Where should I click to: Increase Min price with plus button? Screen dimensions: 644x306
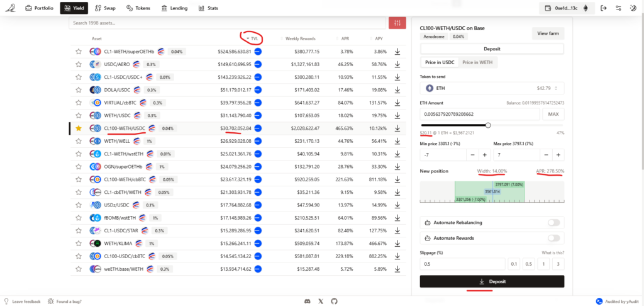tap(484, 155)
